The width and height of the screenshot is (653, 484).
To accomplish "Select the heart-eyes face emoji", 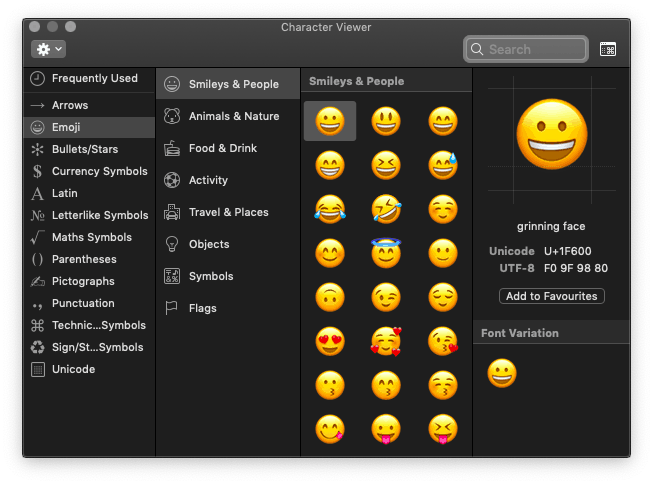I will point(330,341).
